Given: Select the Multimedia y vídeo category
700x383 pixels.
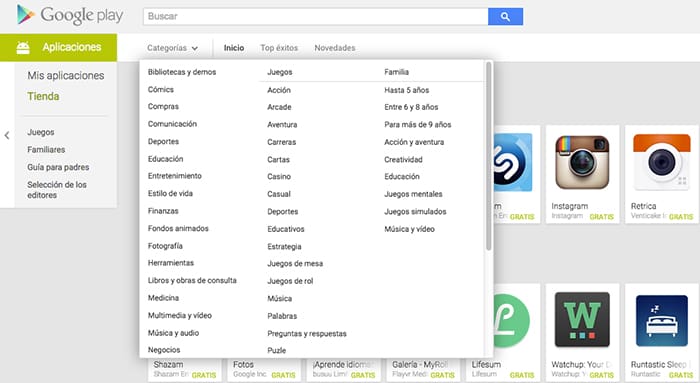Looking at the screenshot, I should tap(180, 315).
